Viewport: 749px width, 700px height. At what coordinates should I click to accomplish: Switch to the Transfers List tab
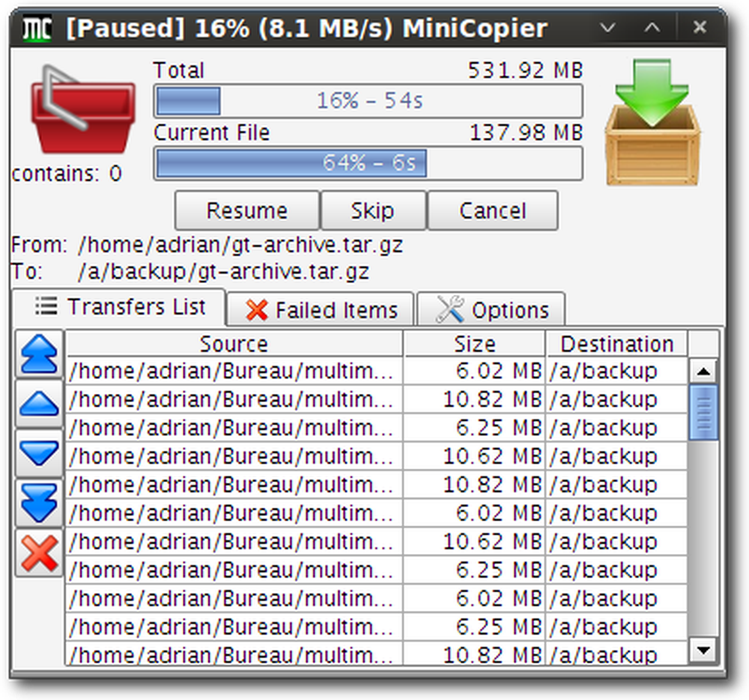pyautogui.click(x=118, y=307)
